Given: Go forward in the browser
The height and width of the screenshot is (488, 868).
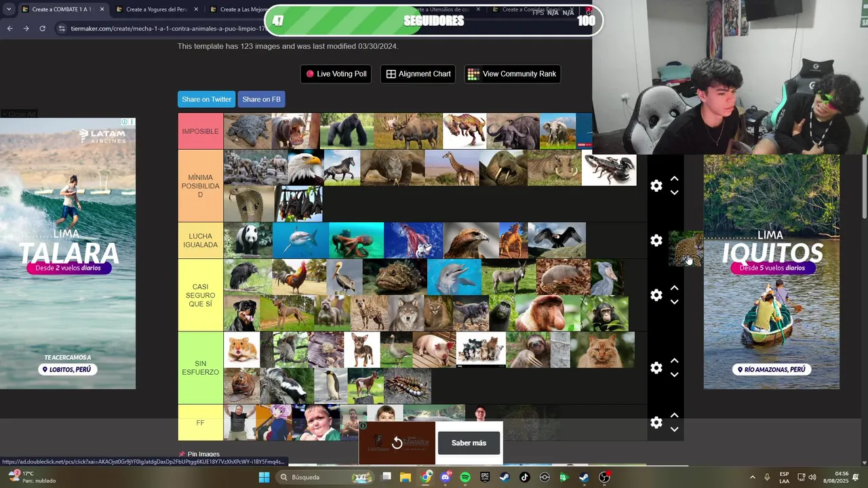Looking at the screenshot, I should [x=26, y=28].
